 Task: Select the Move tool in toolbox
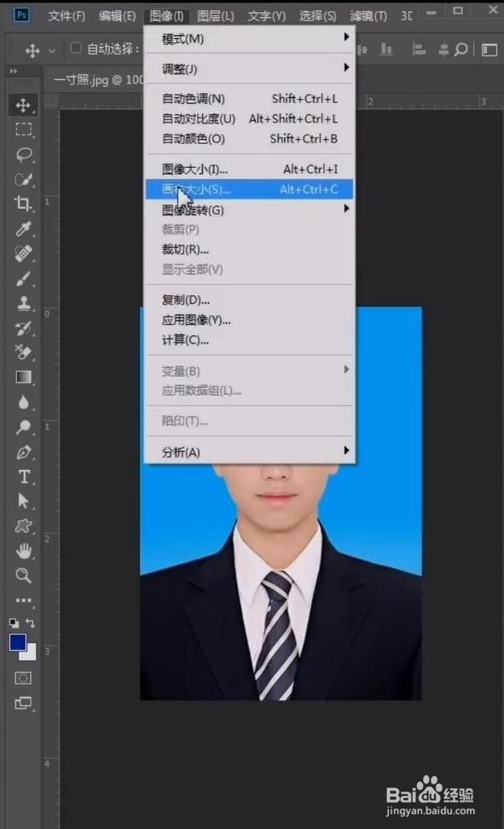click(23, 105)
